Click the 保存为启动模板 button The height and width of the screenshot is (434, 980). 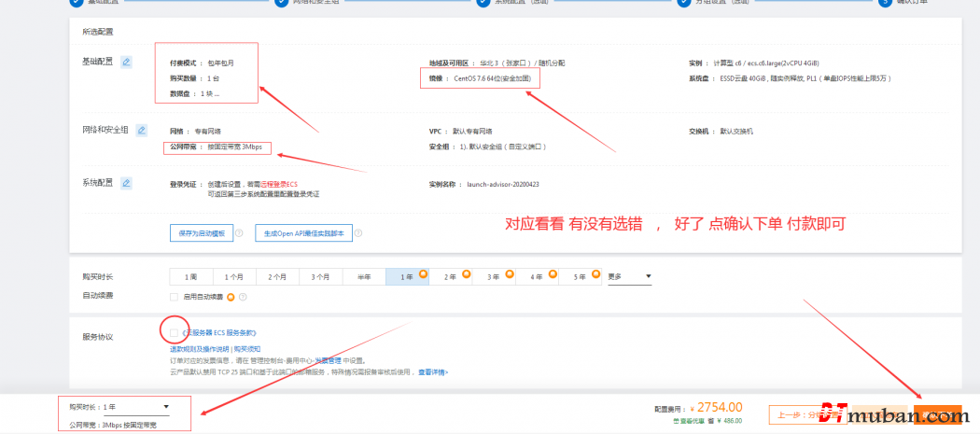coord(200,233)
